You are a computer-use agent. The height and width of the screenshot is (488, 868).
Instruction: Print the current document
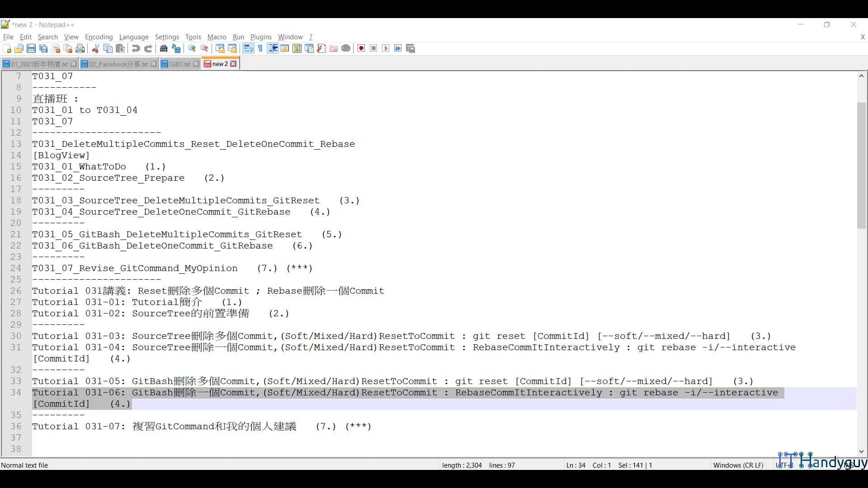pos(80,48)
